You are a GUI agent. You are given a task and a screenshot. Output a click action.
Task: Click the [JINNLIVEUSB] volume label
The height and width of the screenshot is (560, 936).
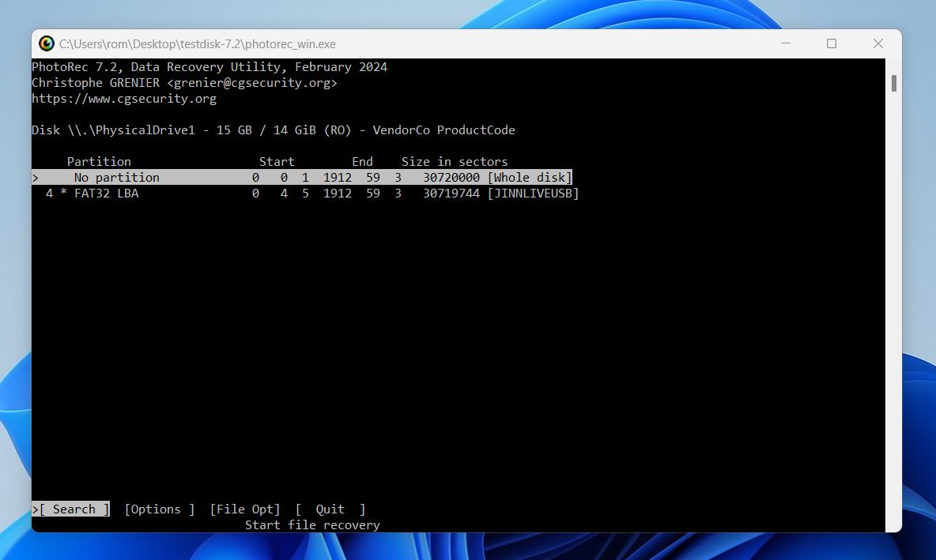pos(533,194)
